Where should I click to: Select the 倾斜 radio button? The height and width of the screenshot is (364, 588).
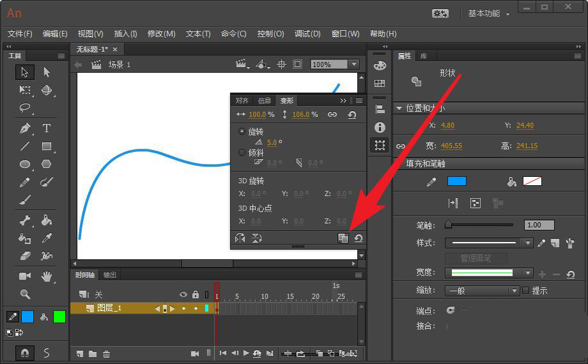click(242, 152)
